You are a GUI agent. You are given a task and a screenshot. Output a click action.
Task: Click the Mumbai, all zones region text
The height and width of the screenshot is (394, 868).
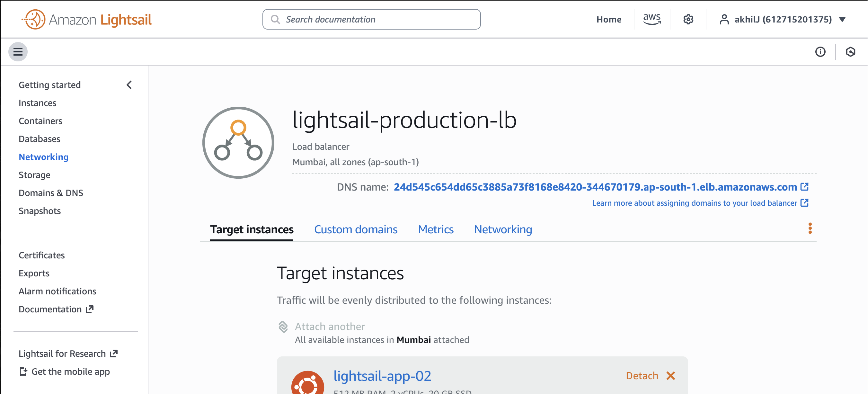tap(356, 162)
